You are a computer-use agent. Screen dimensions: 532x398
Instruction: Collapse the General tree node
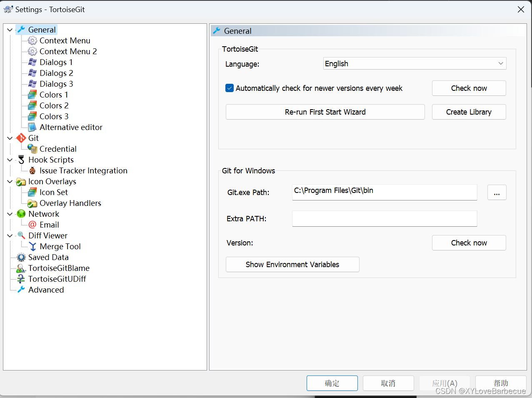click(x=10, y=30)
